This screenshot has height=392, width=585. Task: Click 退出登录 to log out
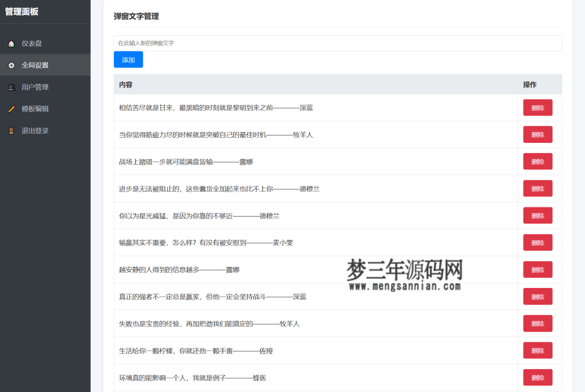[34, 130]
